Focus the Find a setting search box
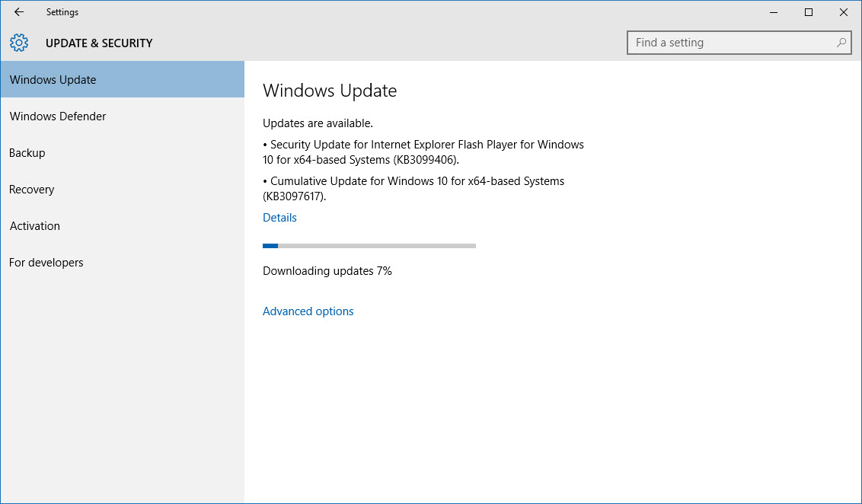This screenshot has height=504, width=862. pos(739,43)
